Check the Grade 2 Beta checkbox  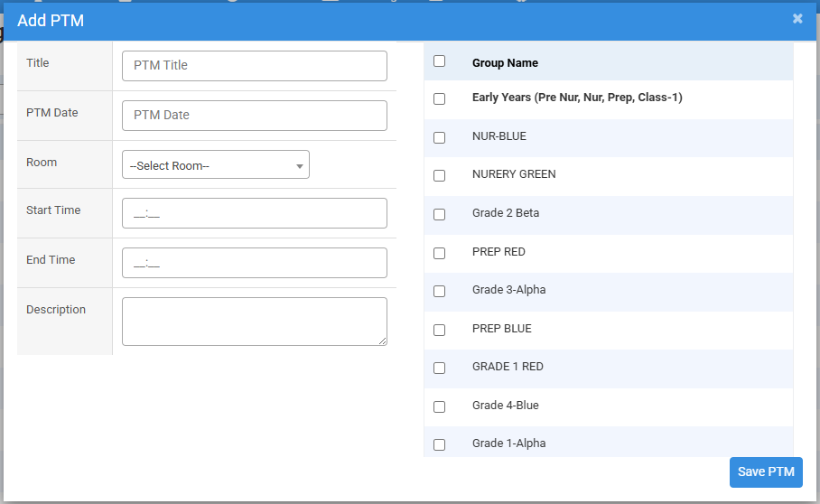pyautogui.click(x=439, y=214)
